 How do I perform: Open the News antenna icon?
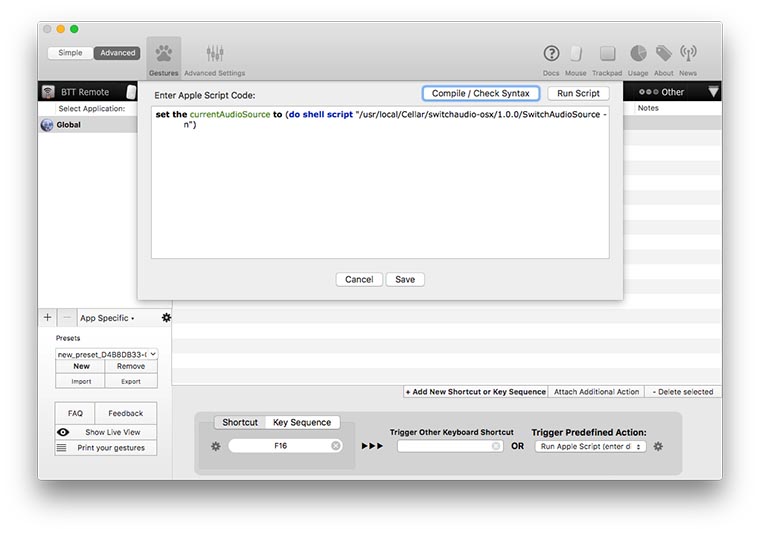[x=688, y=53]
